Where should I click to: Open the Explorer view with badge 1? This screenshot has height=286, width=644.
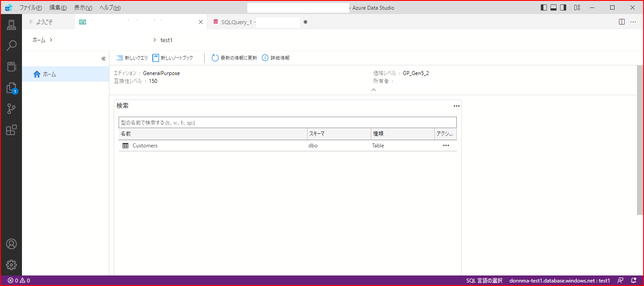tap(11, 88)
